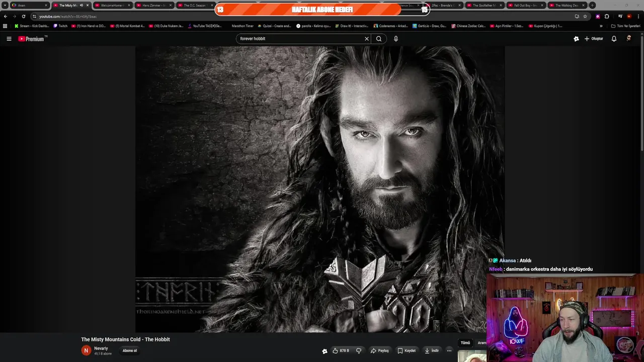Open a new browser tab
The image size is (644, 362).
click(592, 5)
